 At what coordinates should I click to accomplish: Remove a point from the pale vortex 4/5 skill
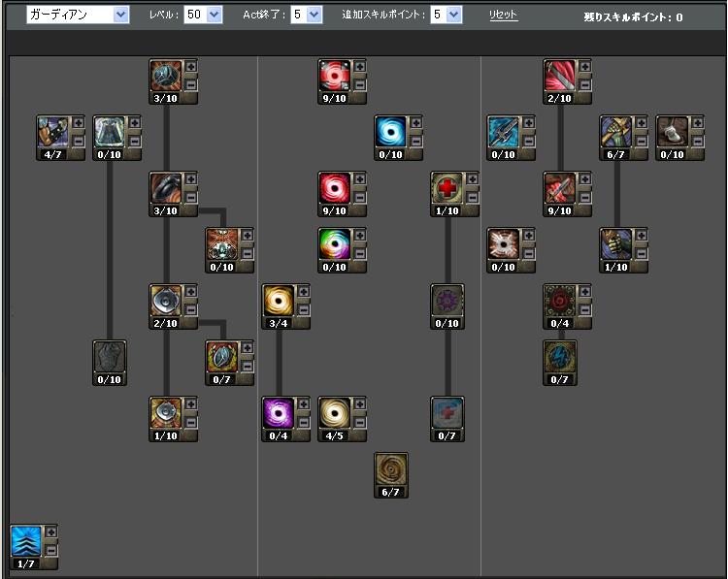[x=360, y=422]
